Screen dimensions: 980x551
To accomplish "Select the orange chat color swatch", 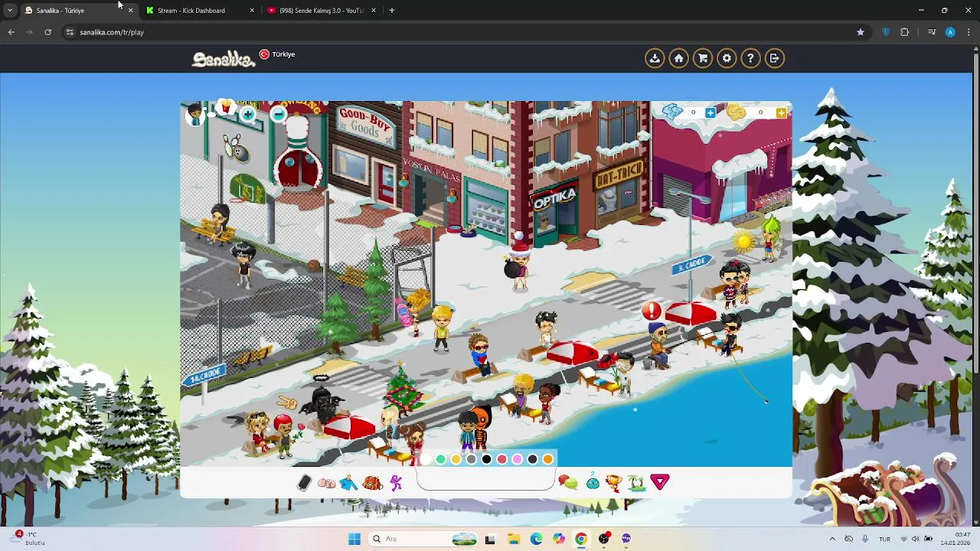I will [548, 459].
